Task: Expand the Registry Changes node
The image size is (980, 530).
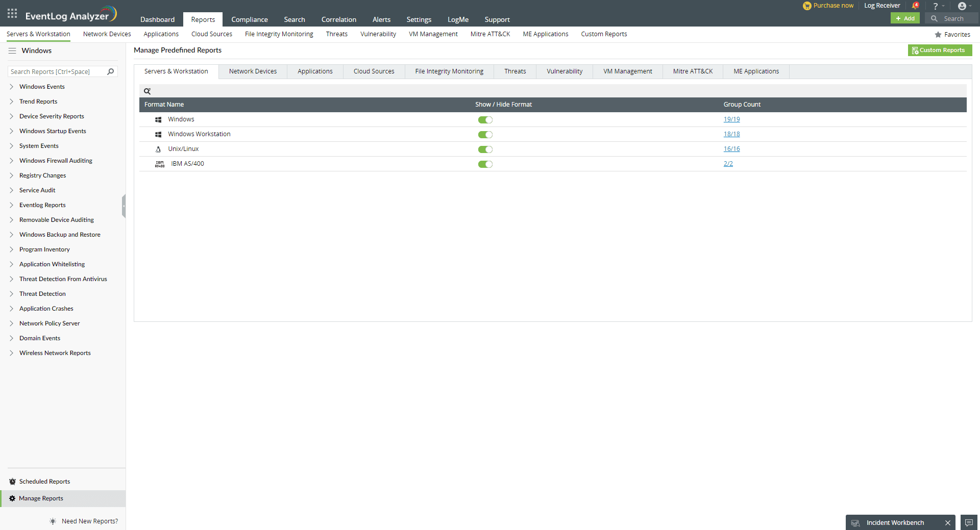Action: (11, 175)
